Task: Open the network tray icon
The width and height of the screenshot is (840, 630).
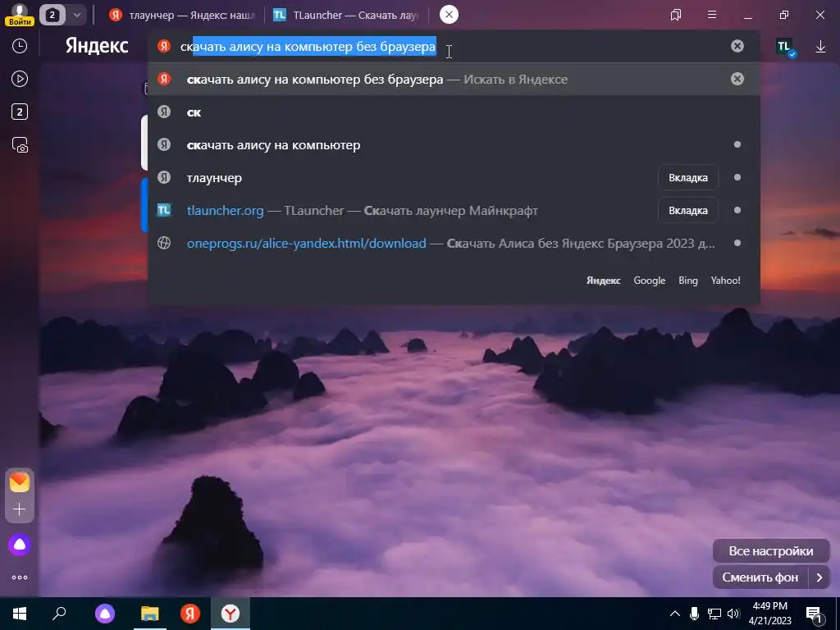Action: coord(714,614)
